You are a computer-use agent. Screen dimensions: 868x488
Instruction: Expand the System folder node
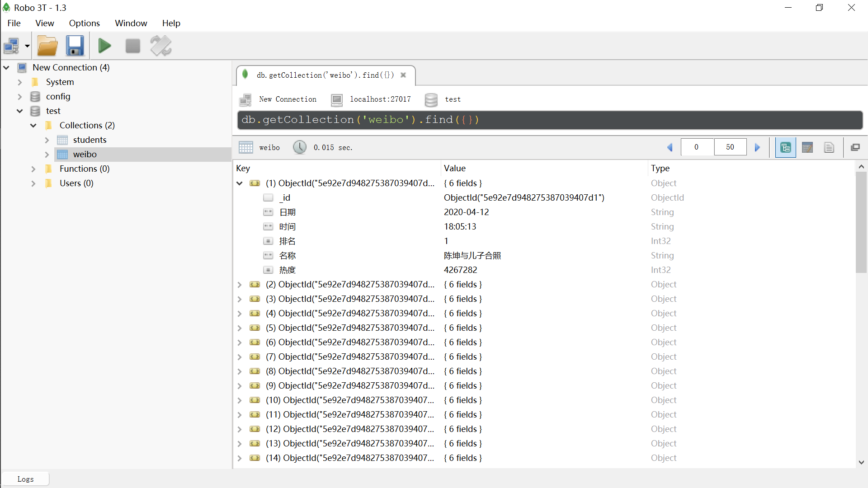point(19,82)
